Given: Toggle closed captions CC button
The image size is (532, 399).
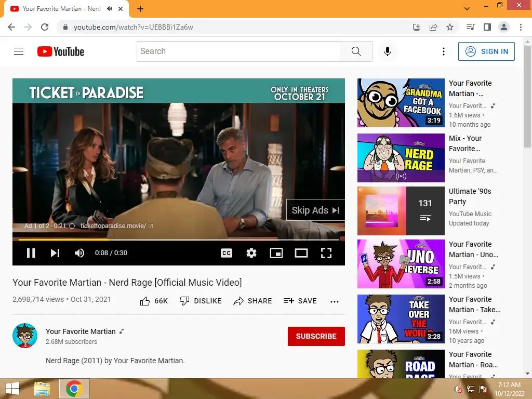Looking at the screenshot, I should 227,253.
